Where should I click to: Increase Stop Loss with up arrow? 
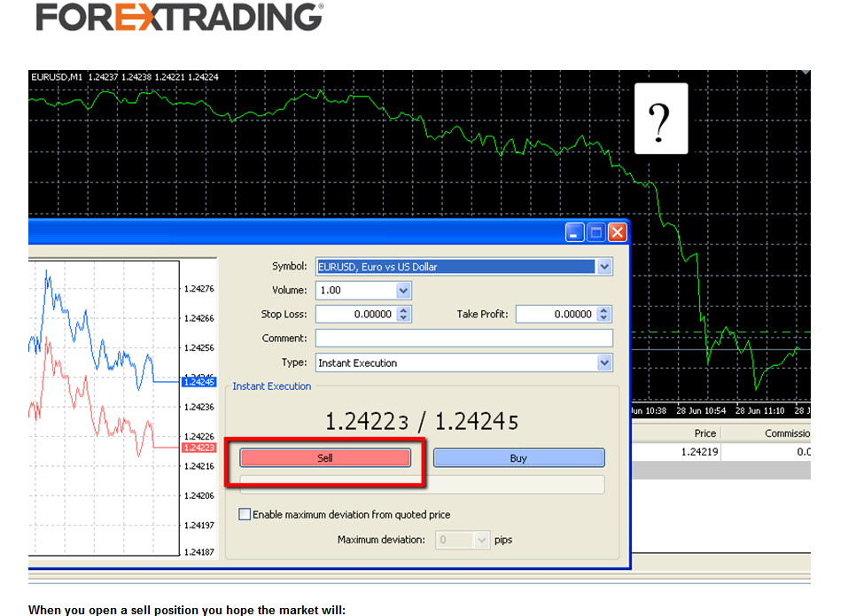pyautogui.click(x=404, y=310)
